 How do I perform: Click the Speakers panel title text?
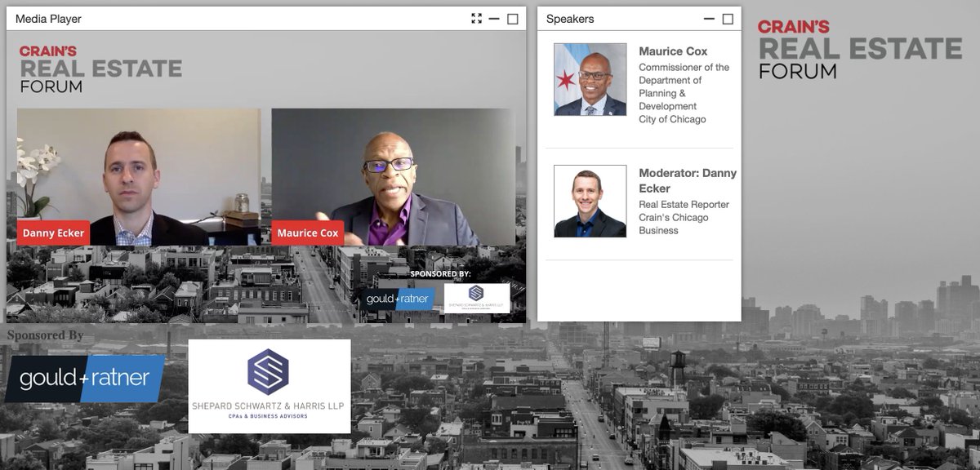pos(570,19)
